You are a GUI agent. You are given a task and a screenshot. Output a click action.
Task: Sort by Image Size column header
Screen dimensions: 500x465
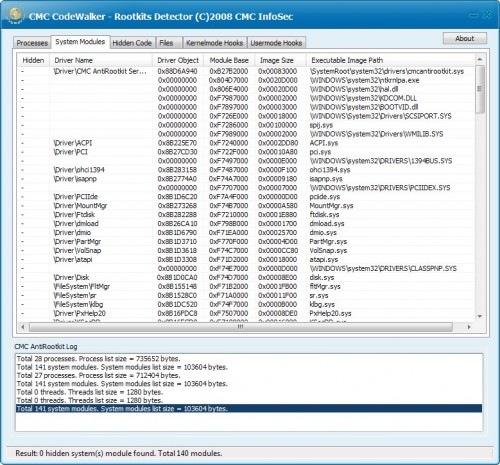click(x=280, y=60)
